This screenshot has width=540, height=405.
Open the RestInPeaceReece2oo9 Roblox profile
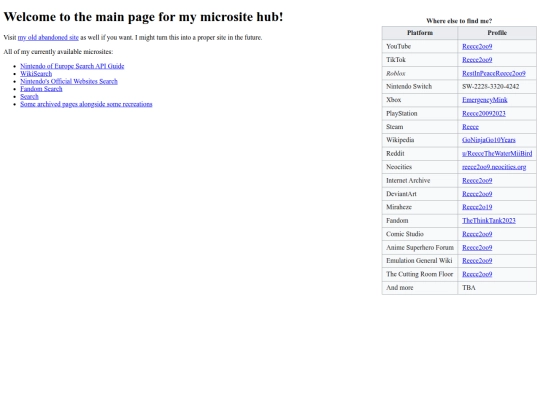click(494, 73)
